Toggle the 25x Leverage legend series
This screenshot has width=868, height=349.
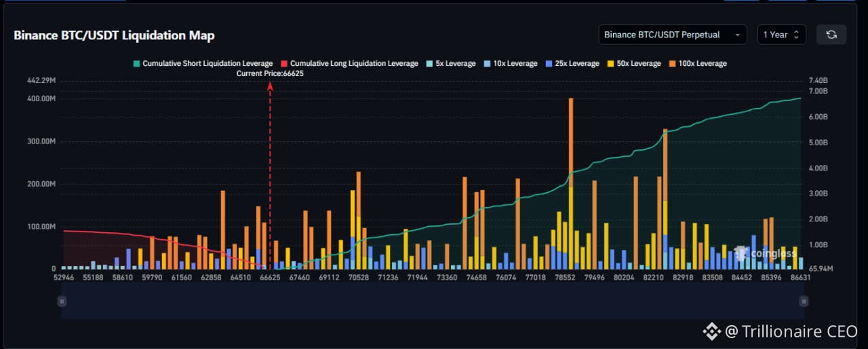click(572, 64)
